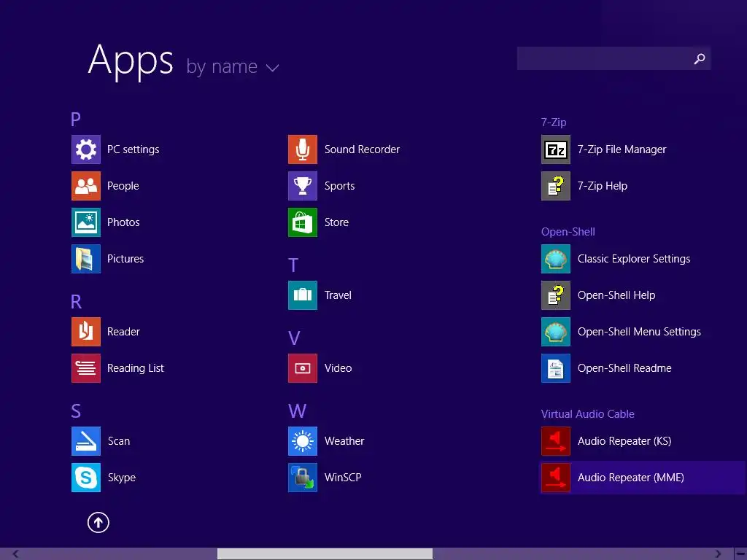Click the "Skype" label
The image size is (747, 560).
[x=122, y=477]
